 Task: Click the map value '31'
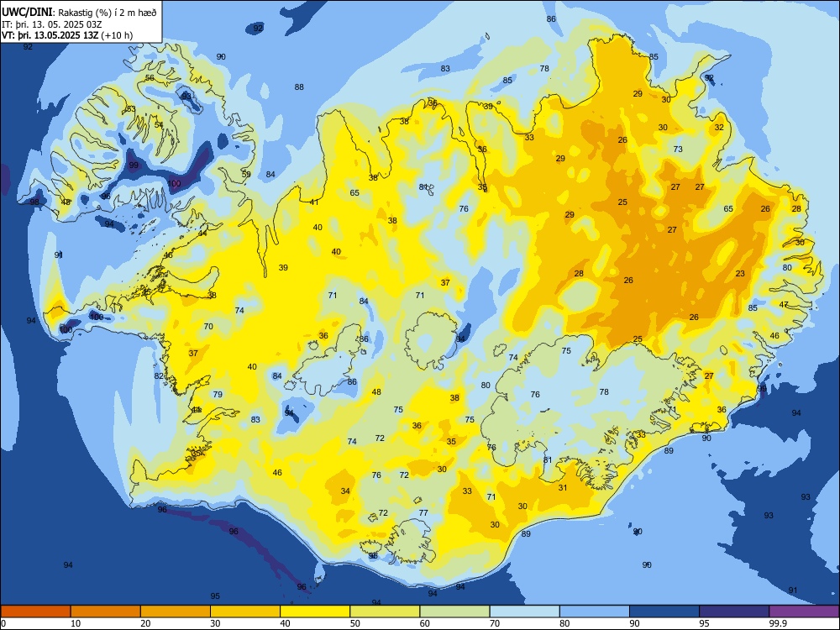click(563, 487)
